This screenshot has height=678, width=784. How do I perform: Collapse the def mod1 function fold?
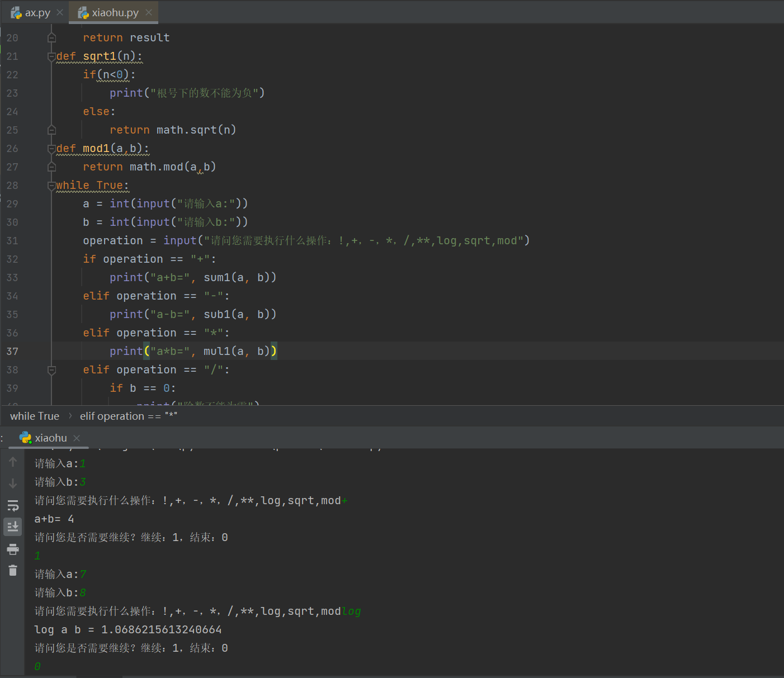[x=51, y=148]
